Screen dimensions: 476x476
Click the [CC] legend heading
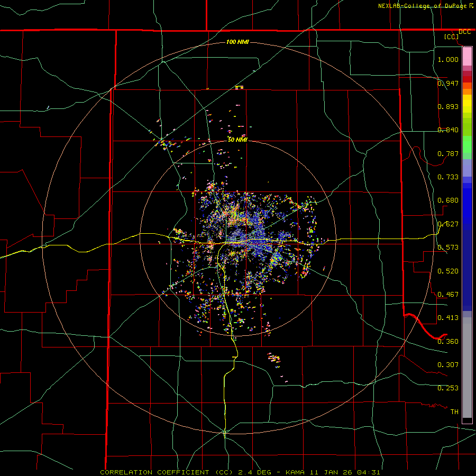coord(451,36)
